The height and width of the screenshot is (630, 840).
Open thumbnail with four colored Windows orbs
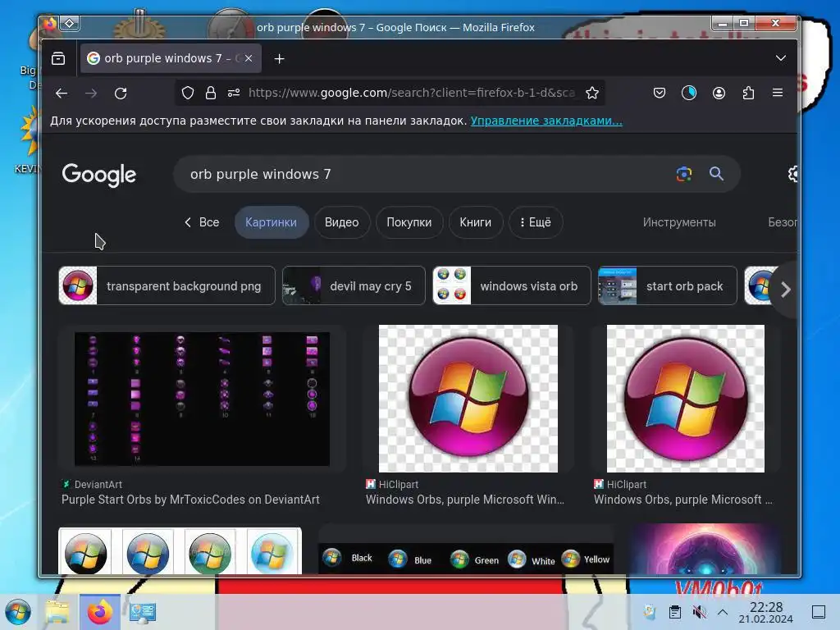(x=180, y=552)
